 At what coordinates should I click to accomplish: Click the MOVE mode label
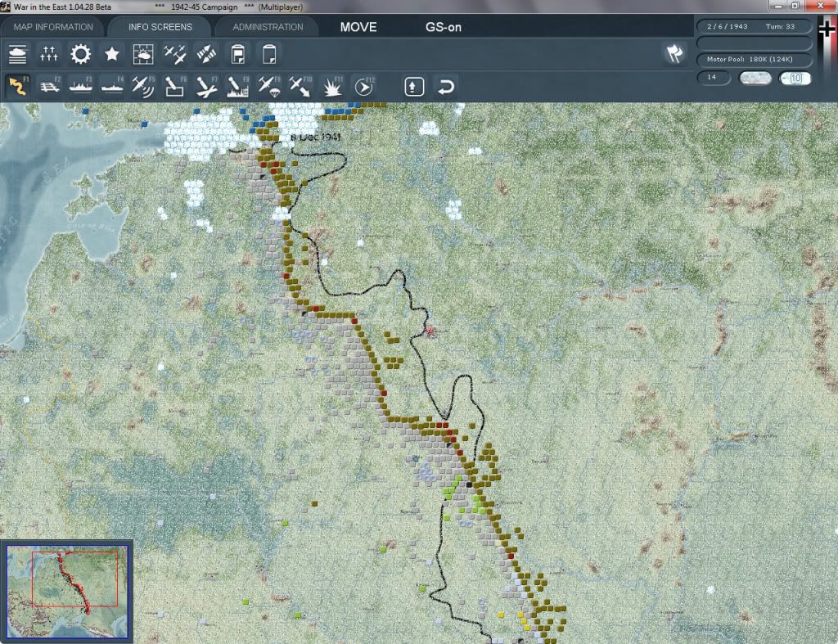point(358,27)
